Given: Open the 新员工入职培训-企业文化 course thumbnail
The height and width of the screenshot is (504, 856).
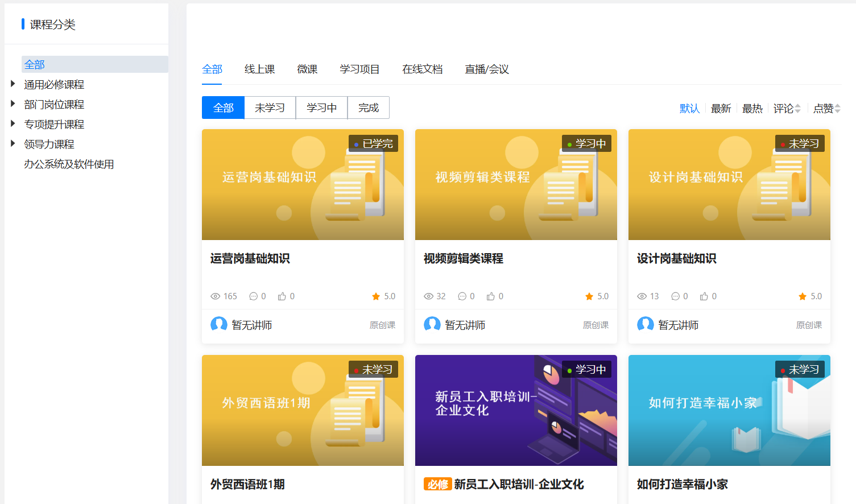Looking at the screenshot, I should click(516, 410).
